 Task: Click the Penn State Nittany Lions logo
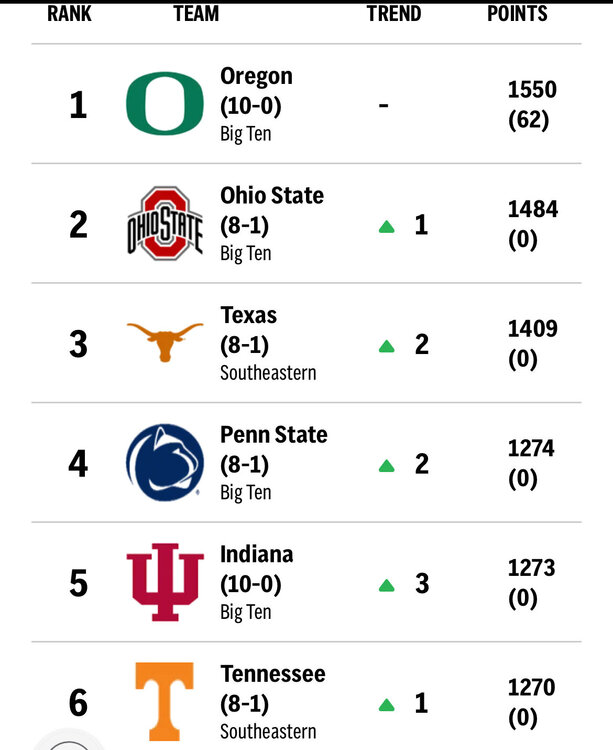coord(165,462)
